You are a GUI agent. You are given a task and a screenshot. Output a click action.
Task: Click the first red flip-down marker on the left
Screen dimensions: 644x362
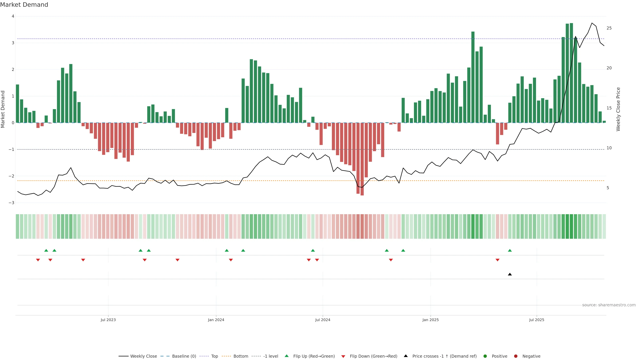38,260
